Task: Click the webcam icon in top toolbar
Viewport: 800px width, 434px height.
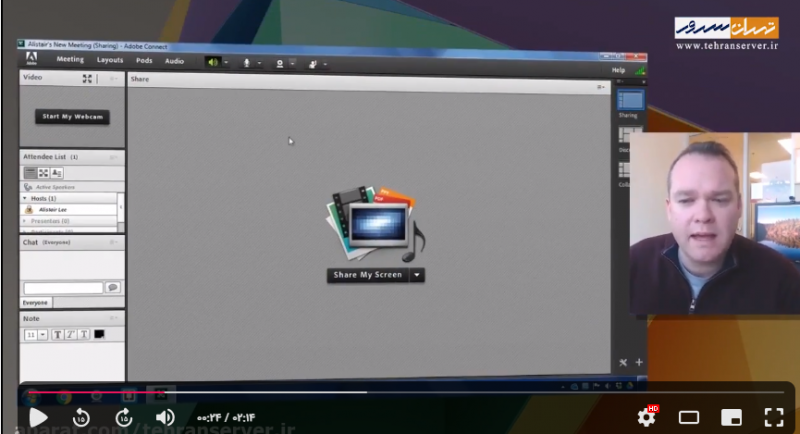Action: [x=279, y=63]
